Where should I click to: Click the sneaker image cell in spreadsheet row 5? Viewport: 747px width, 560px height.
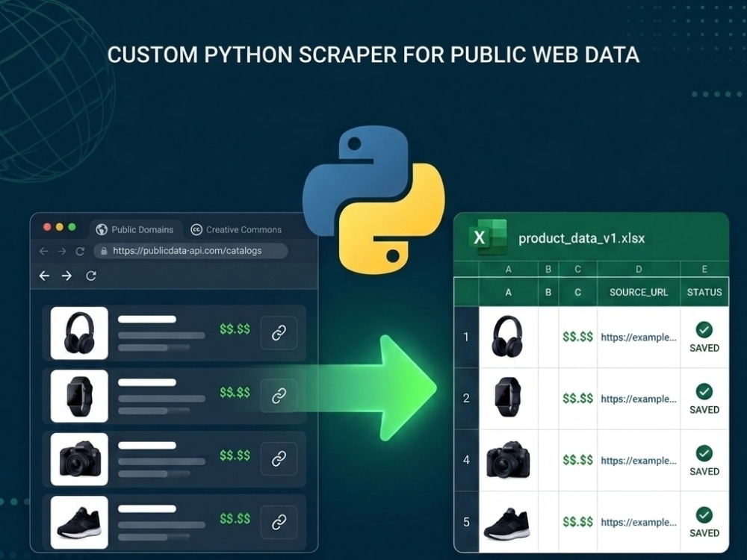(x=508, y=522)
